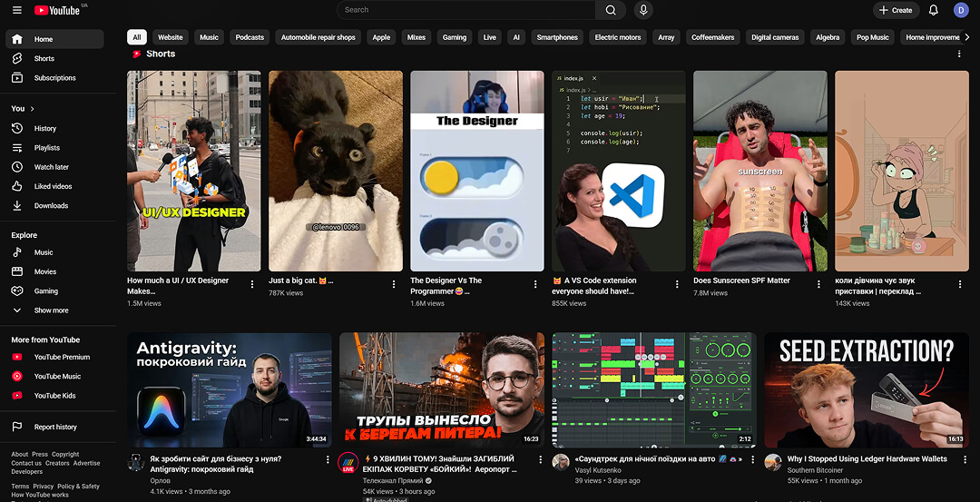Screen dimensions: 980x502
Task: Click the YouTube logo
Action: pos(57,10)
